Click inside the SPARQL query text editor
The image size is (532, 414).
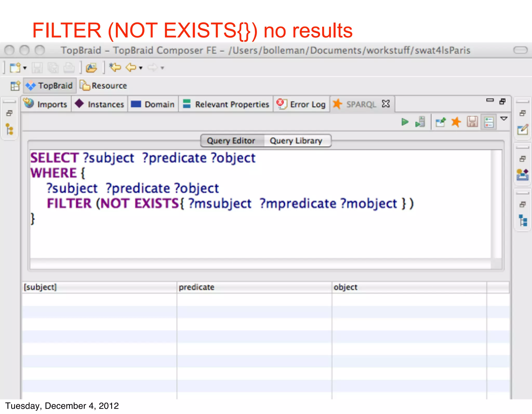(260, 204)
